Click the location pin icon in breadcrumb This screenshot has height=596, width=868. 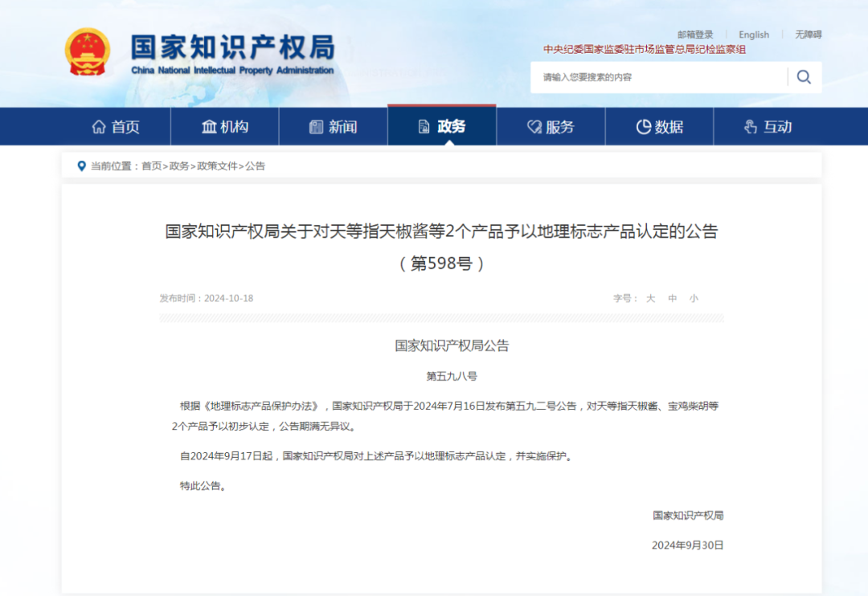[81, 166]
